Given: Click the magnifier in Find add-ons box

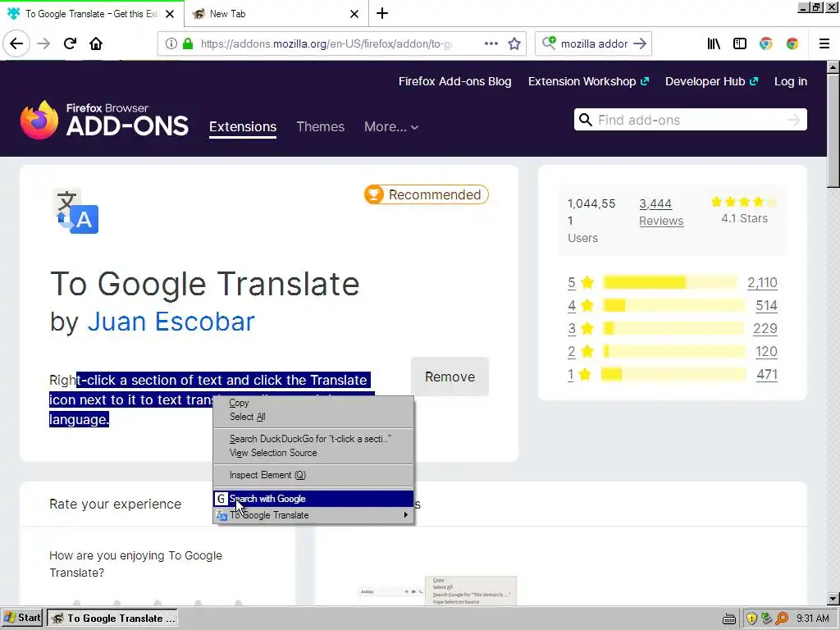Looking at the screenshot, I should 586,120.
